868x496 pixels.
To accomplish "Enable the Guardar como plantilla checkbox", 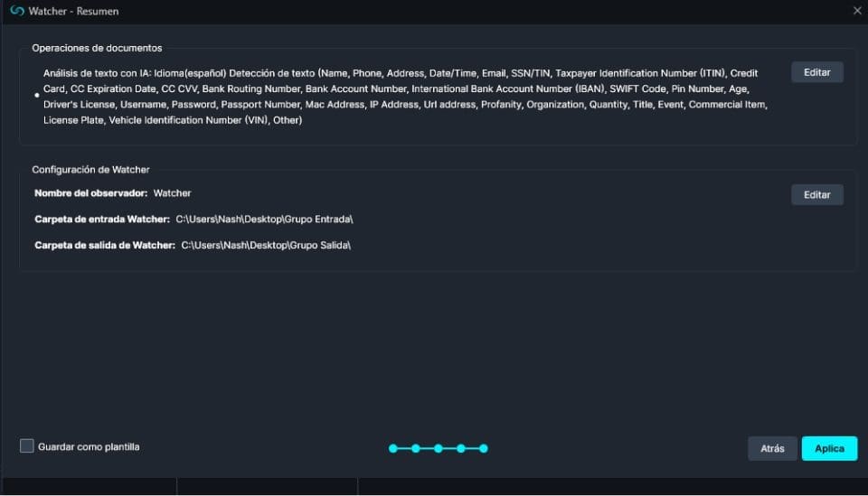I will click(27, 446).
